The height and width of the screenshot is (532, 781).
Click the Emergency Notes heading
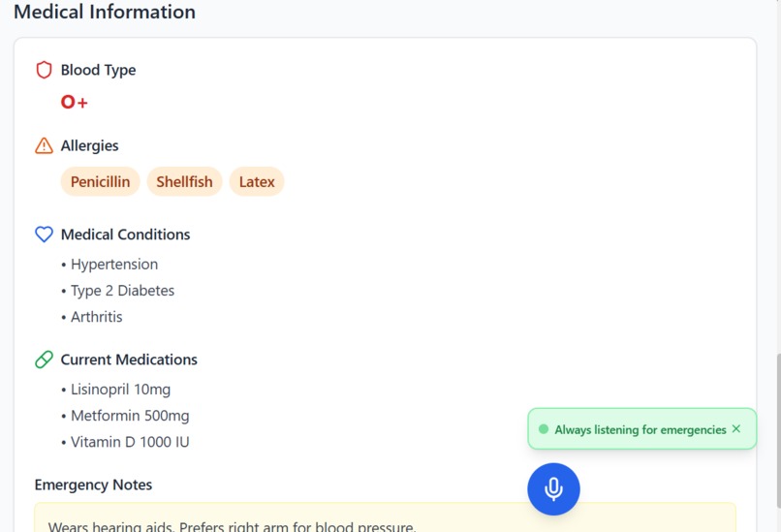[93, 485]
